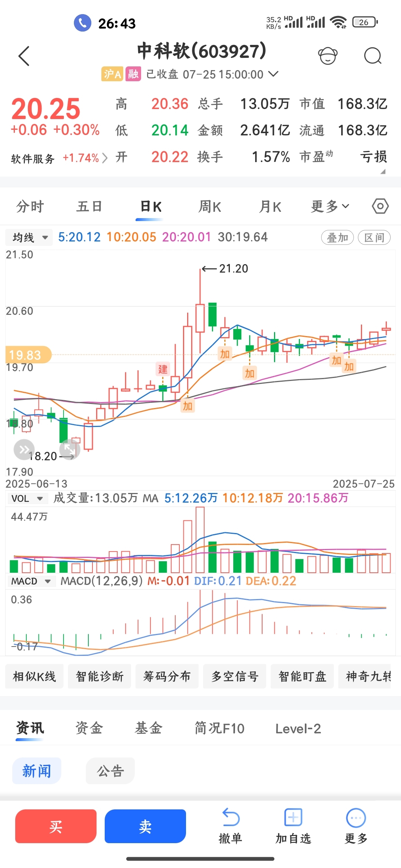This screenshot has width=401, height=868.
Task: Toggle the 区间 range button
Action: (x=374, y=237)
